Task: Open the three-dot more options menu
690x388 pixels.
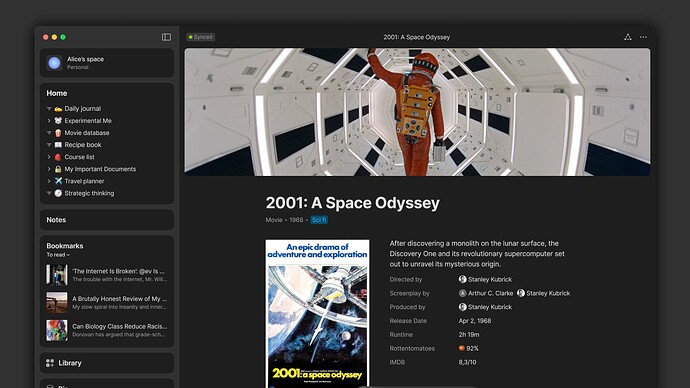Action: click(643, 37)
